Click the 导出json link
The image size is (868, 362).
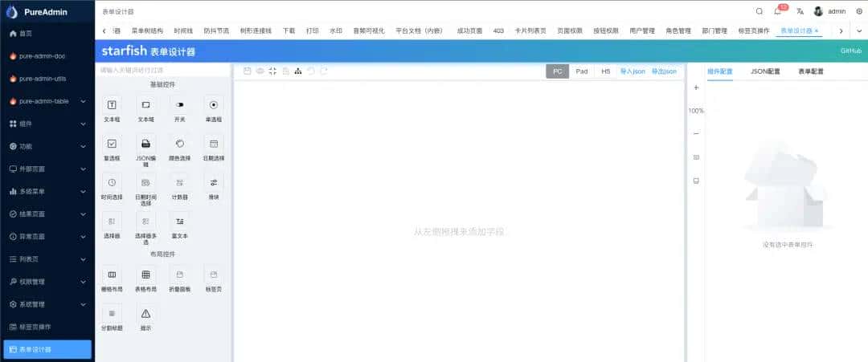click(x=664, y=71)
